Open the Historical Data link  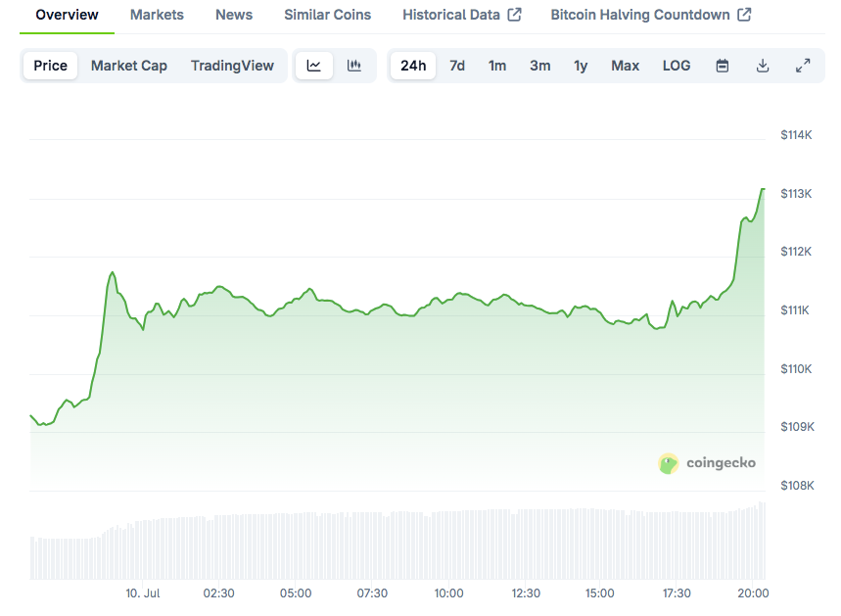coord(451,15)
